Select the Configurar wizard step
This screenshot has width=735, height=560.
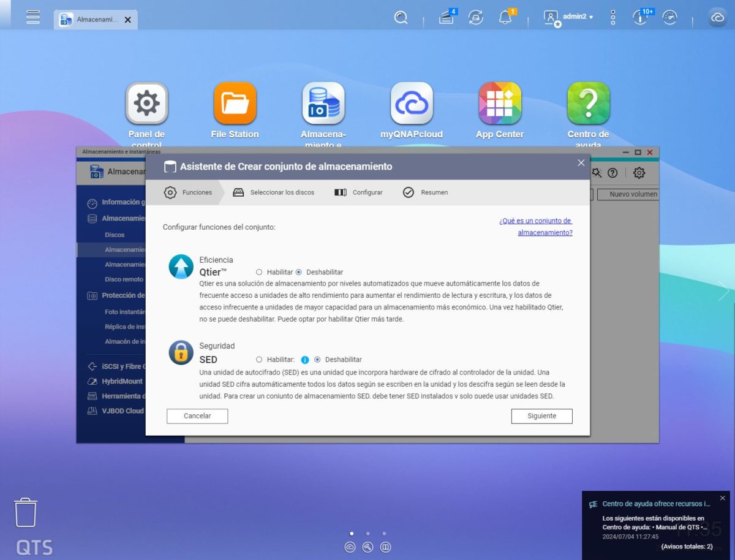[x=359, y=192]
